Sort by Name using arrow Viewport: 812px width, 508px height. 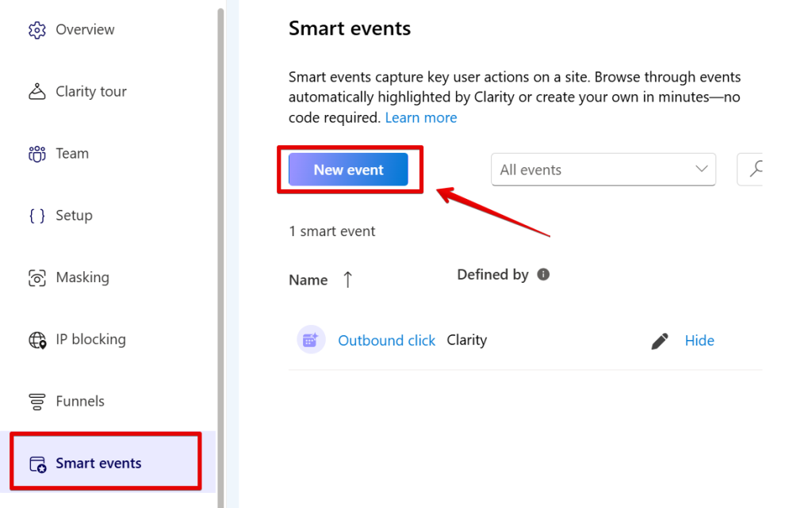click(347, 279)
